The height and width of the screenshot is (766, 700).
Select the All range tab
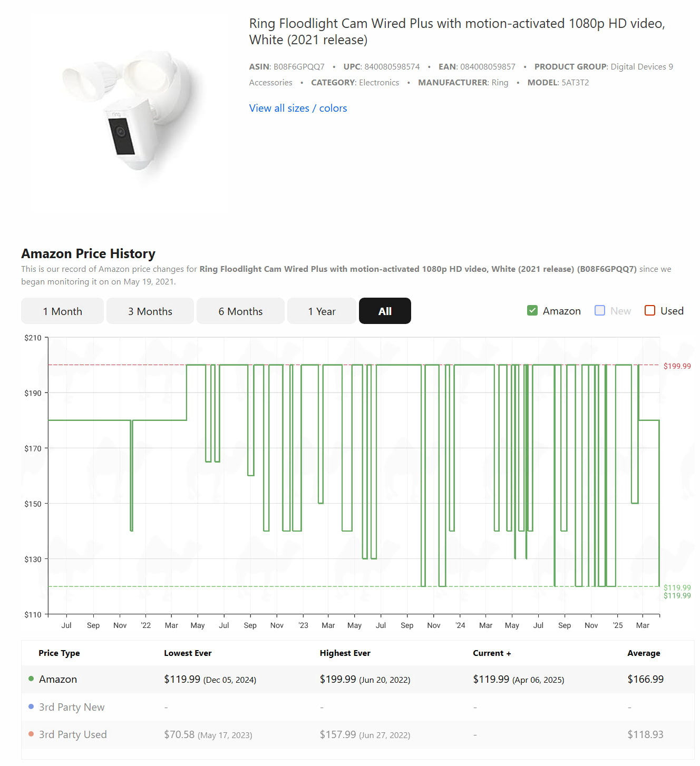coord(385,311)
